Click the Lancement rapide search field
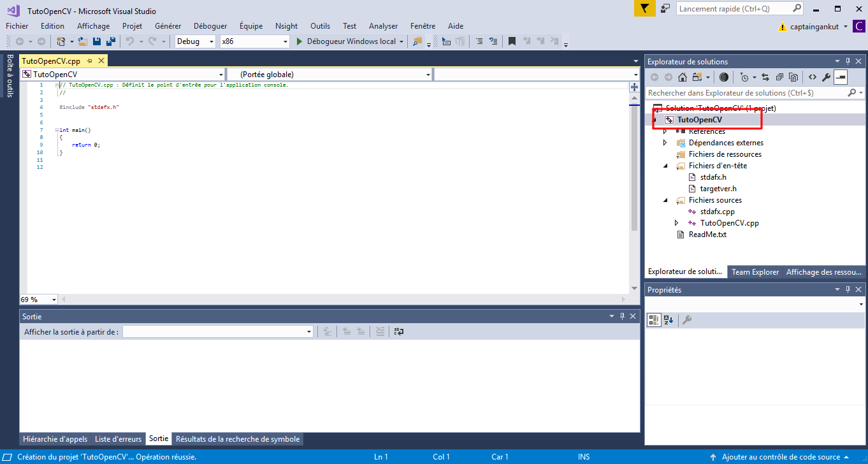 pos(733,9)
